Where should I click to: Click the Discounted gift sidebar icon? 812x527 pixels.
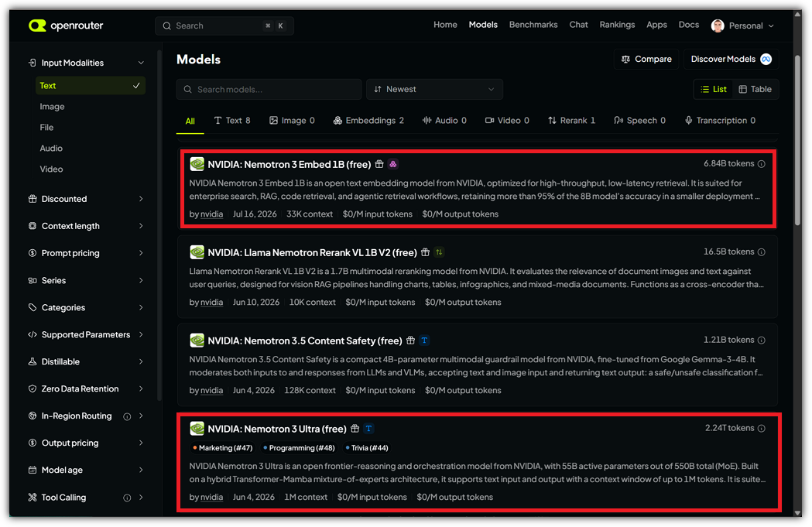32,199
